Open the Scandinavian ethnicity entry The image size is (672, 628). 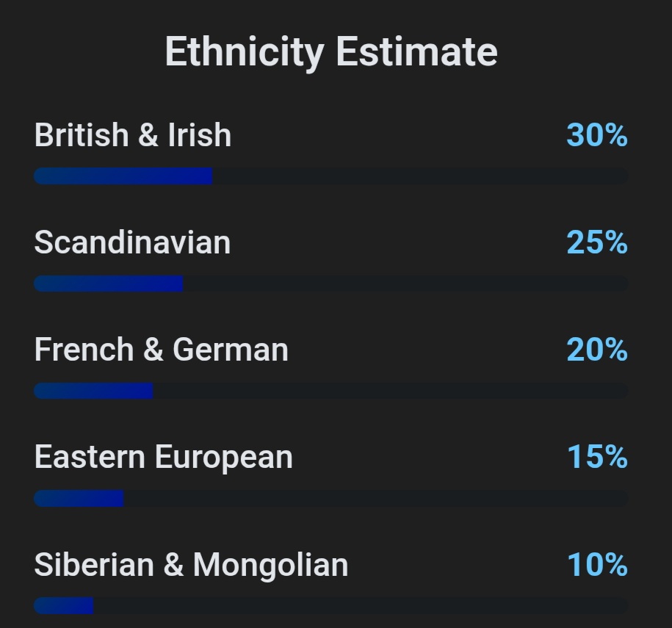pos(132,242)
